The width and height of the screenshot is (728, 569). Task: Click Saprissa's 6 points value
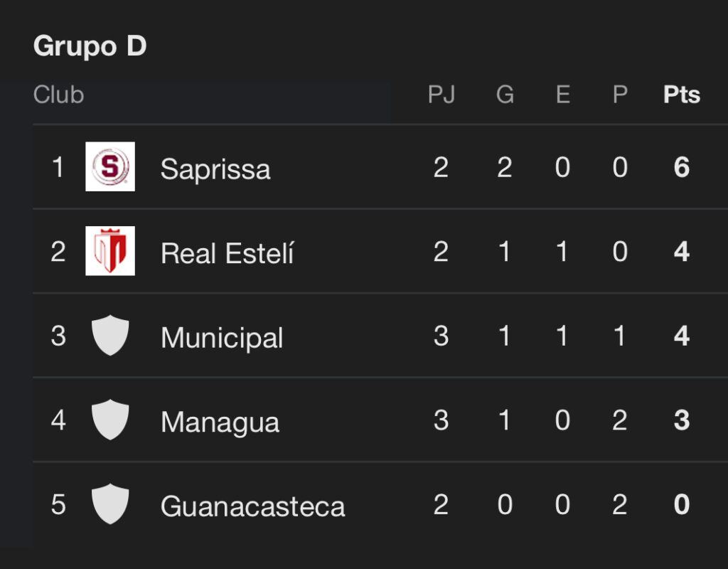pyautogui.click(x=682, y=168)
